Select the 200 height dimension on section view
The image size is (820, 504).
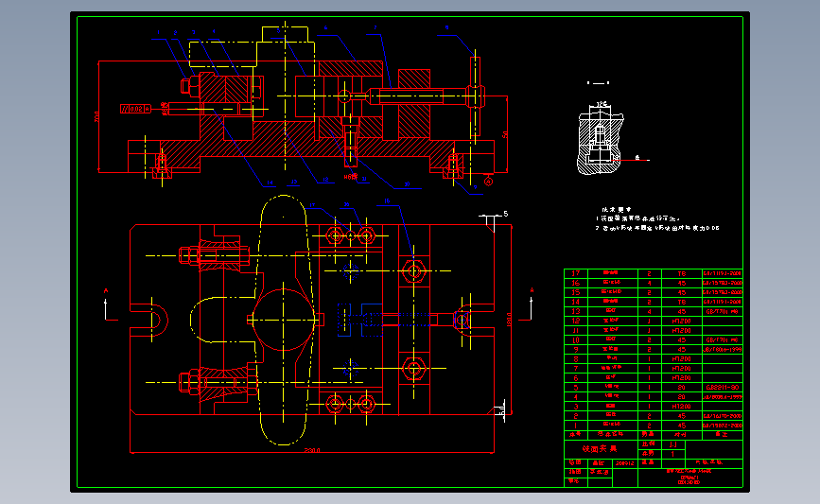[x=96, y=116]
